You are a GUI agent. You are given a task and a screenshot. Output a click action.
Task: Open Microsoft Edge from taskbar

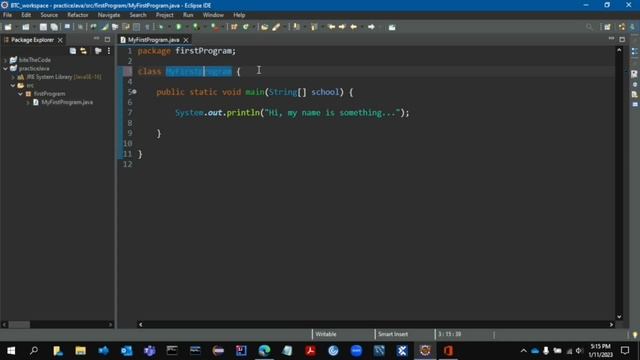[264, 351]
